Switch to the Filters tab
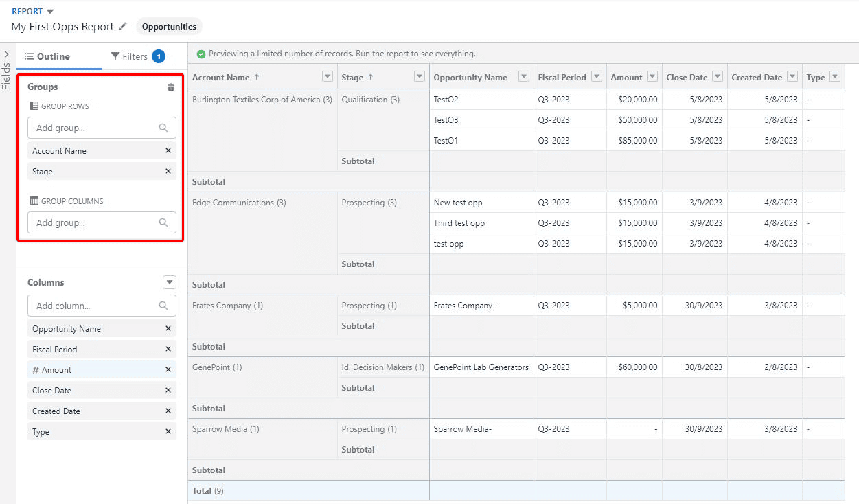Viewport: 859px width, 504px height. [x=135, y=56]
